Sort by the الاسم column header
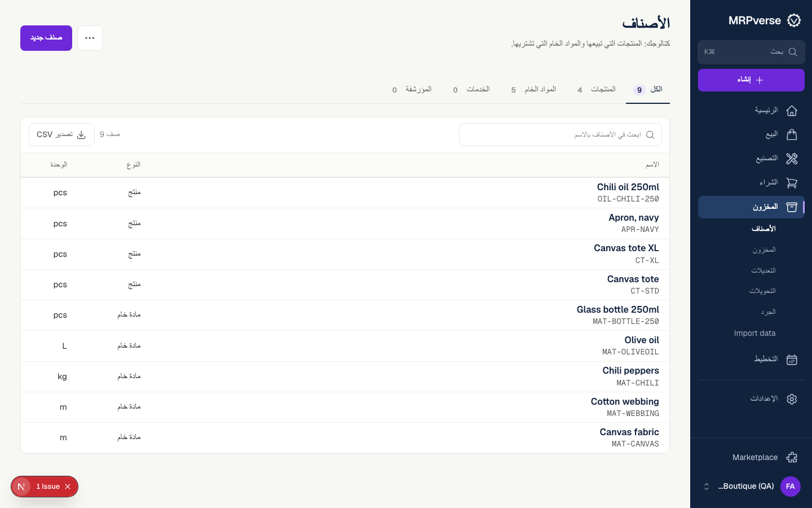Image resolution: width=812 pixels, height=508 pixels. pos(652,165)
